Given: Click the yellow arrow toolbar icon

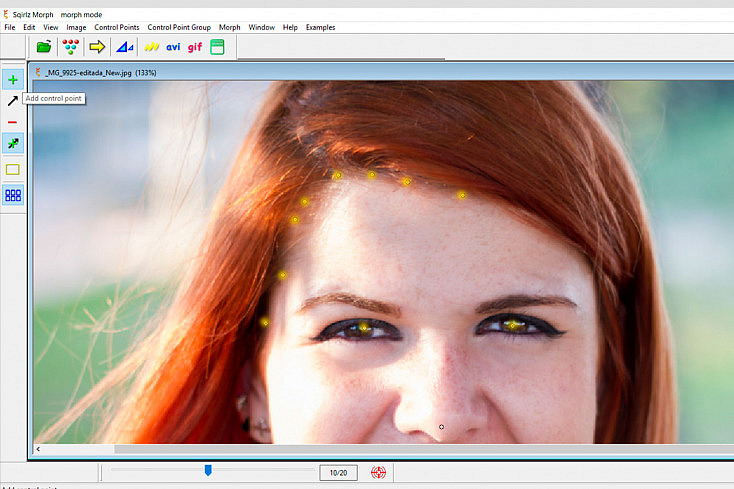Looking at the screenshot, I should [97, 47].
